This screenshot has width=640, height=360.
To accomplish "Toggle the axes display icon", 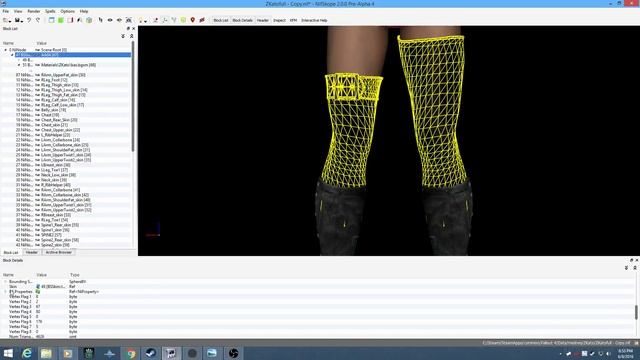I will (x=164, y=20).
